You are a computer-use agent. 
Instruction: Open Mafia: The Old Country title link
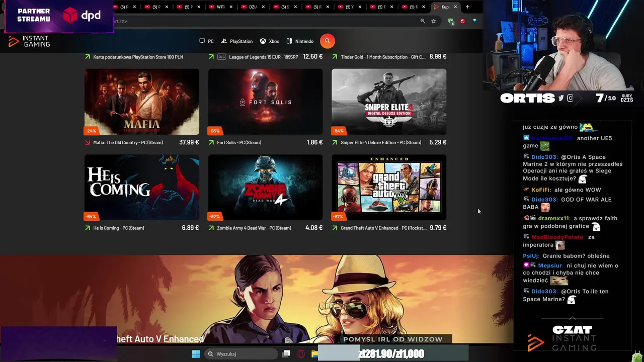coord(128,143)
